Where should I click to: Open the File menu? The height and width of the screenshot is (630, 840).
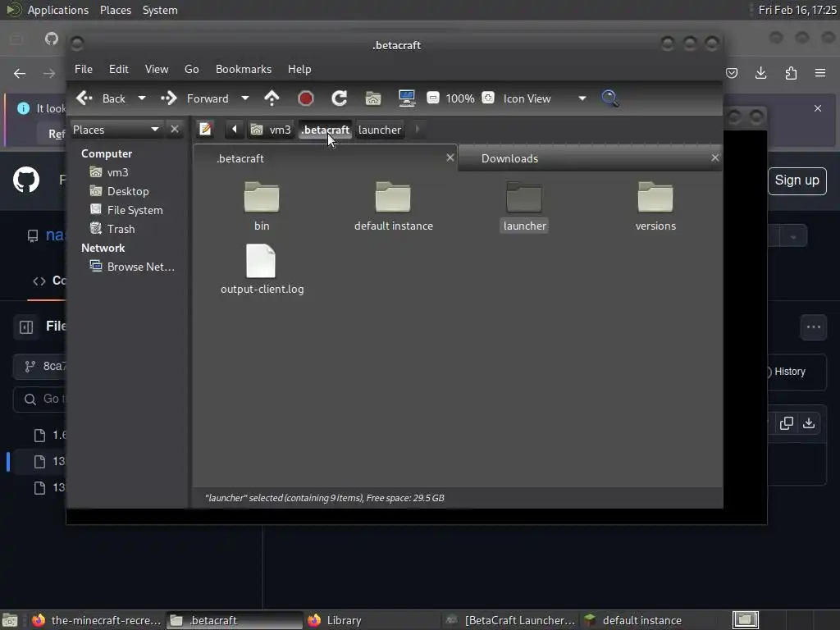(83, 69)
